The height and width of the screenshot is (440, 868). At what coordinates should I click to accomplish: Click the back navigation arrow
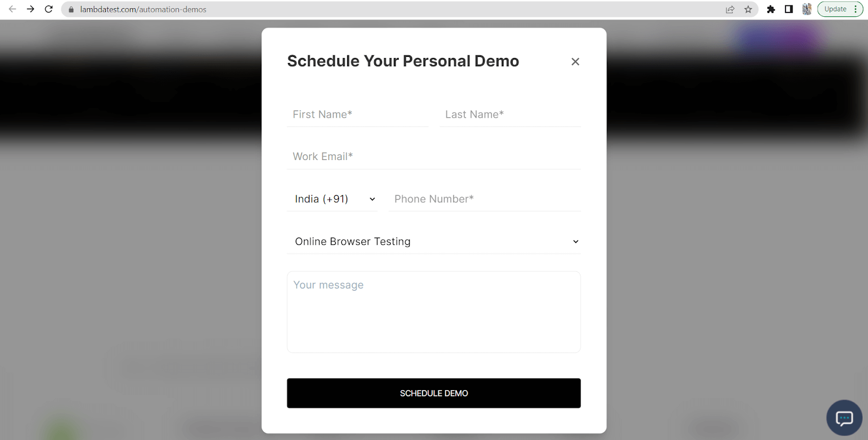click(12, 9)
